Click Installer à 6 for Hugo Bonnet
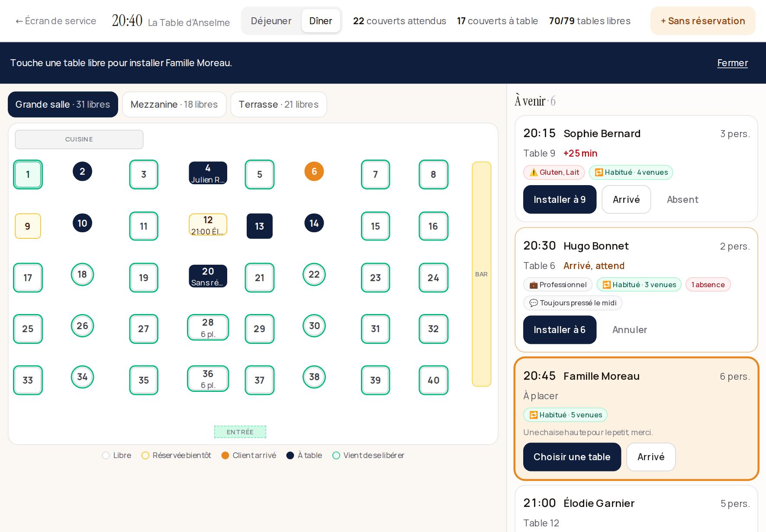The height and width of the screenshot is (532, 766). coord(560,330)
